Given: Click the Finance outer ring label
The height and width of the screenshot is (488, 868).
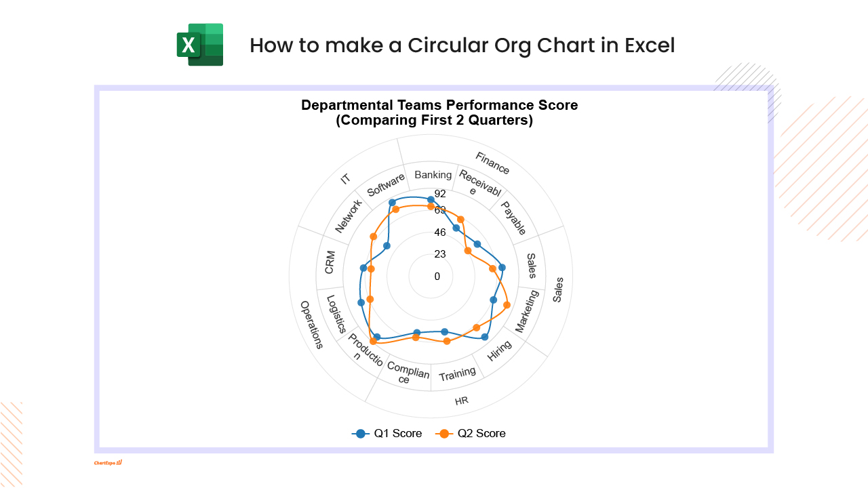Looking at the screenshot, I should 492,163.
